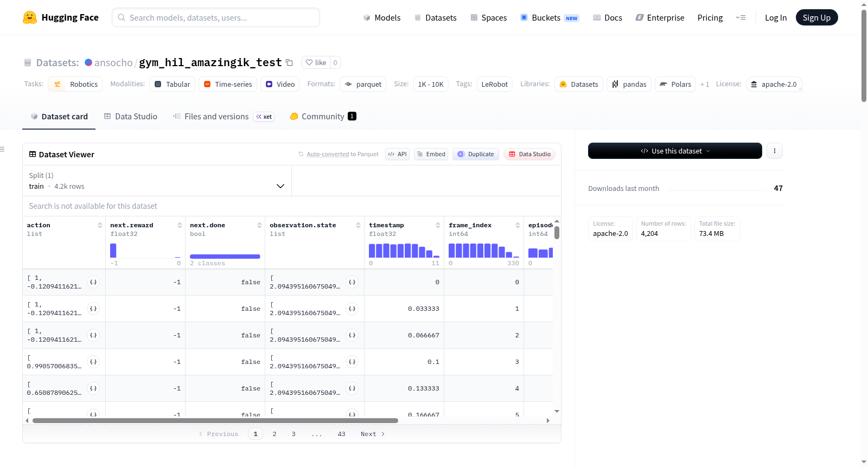Expand JSON for first action cell (1, -0.1209411621)

(x=93, y=282)
